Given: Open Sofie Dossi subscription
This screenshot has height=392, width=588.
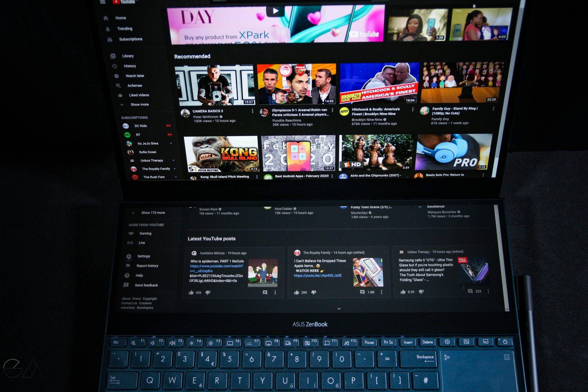Looking at the screenshot, I should click(x=142, y=152).
